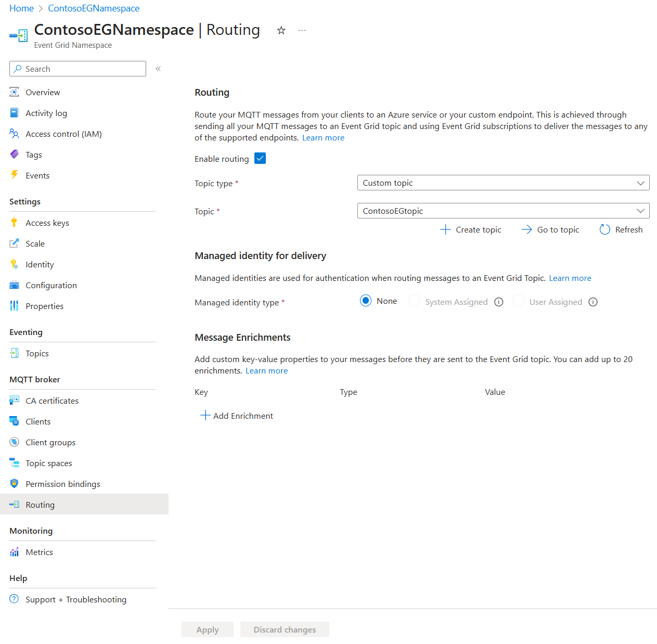657x644 pixels.
Task: Open the Metrics page under Monitoring
Action: tap(39, 552)
